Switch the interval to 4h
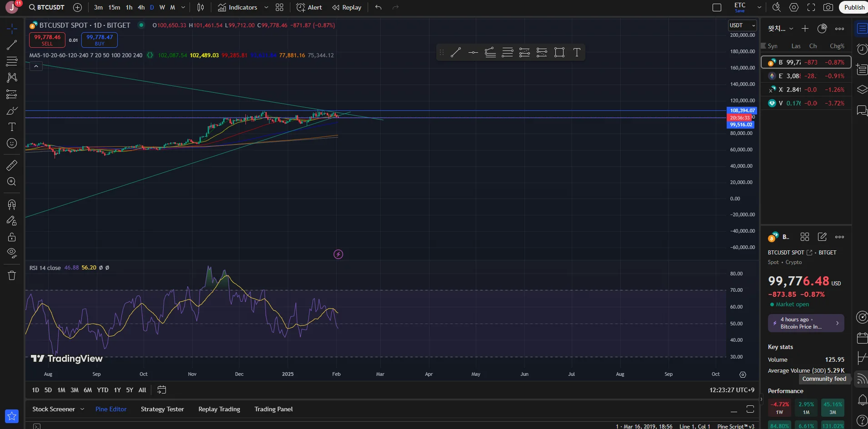 141,7
